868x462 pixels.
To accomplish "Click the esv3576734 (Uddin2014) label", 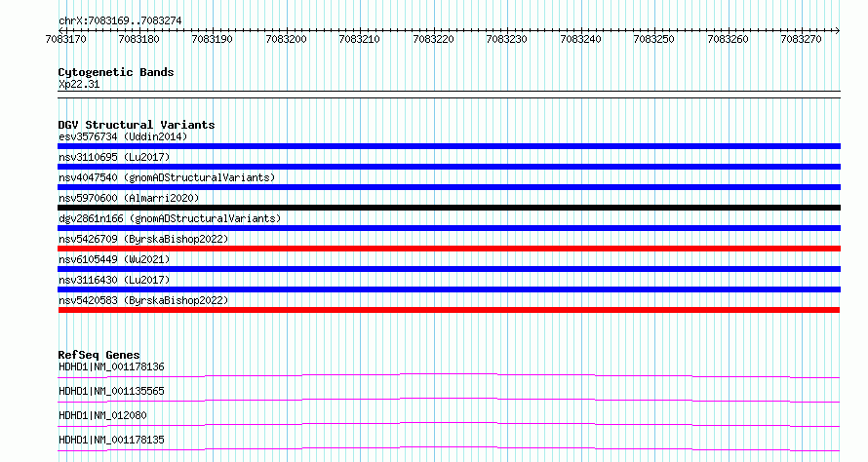I will [x=123, y=136].
